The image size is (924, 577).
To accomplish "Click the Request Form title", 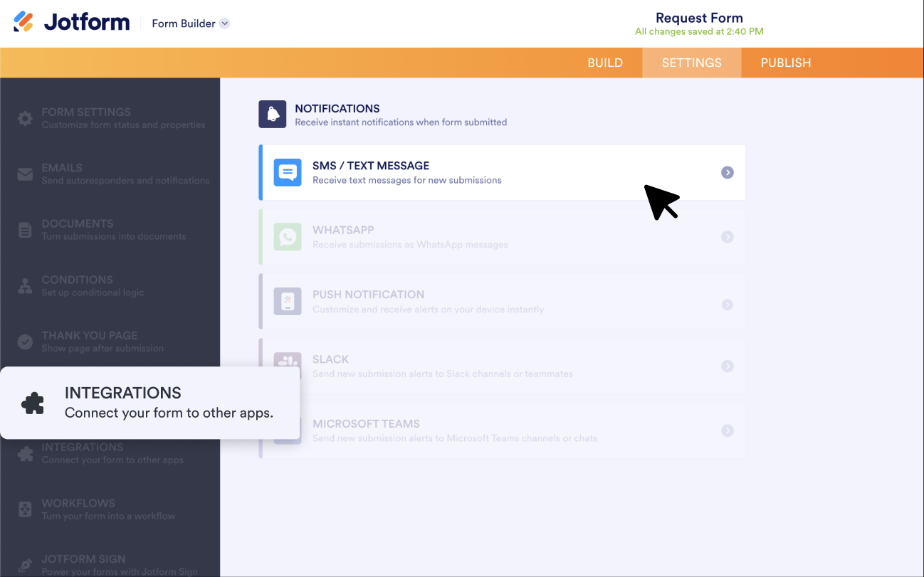I will pyautogui.click(x=699, y=18).
